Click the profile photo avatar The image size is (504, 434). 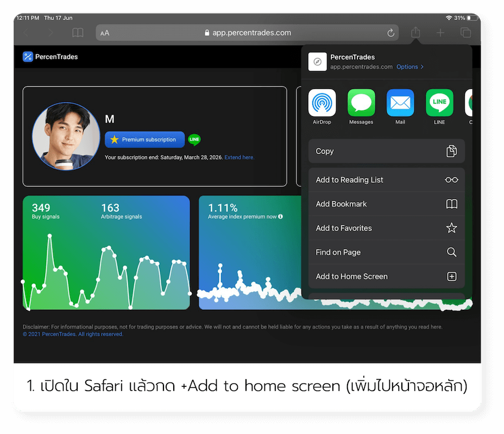click(66, 136)
